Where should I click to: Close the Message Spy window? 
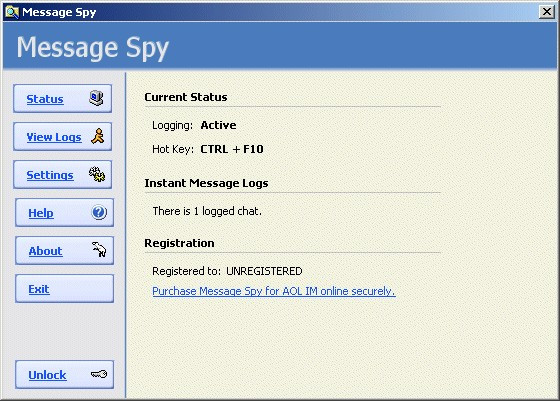pyautogui.click(x=546, y=12)
